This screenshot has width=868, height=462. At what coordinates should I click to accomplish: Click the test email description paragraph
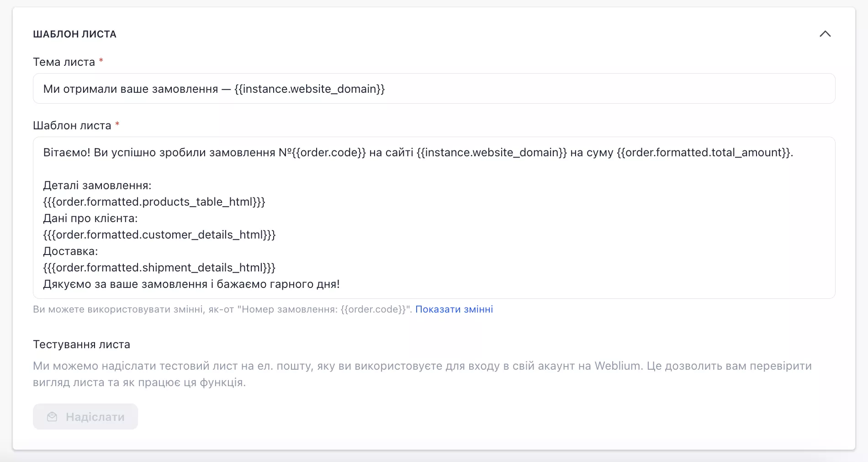pyautogui.click(x=422, y=374)
